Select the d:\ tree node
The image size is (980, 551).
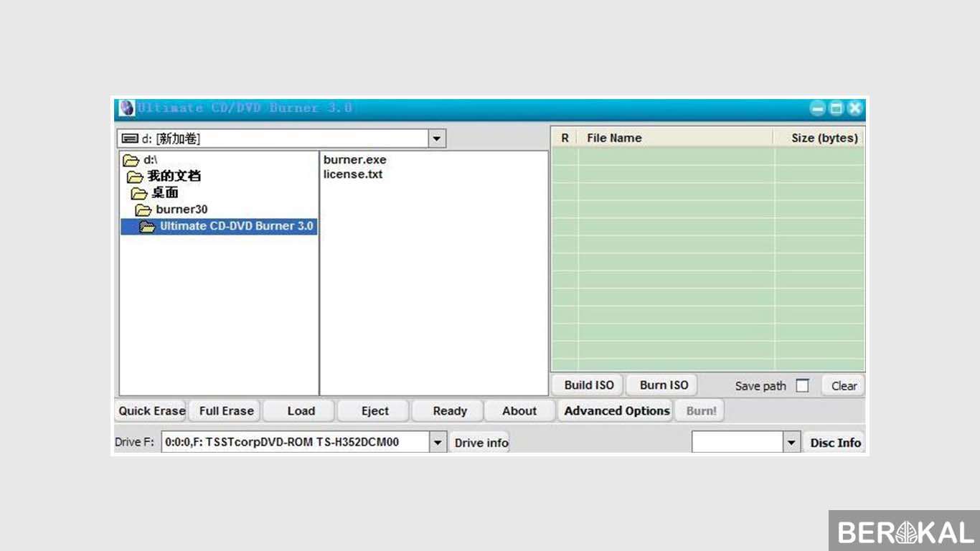150,160
